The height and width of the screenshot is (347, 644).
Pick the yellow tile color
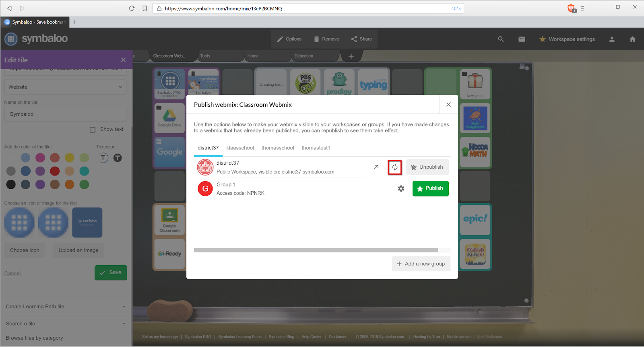[x=70, y=157]
